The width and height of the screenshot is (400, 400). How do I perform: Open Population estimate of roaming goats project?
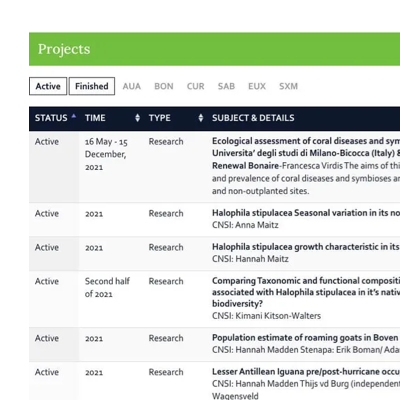[x=306, y=338]
